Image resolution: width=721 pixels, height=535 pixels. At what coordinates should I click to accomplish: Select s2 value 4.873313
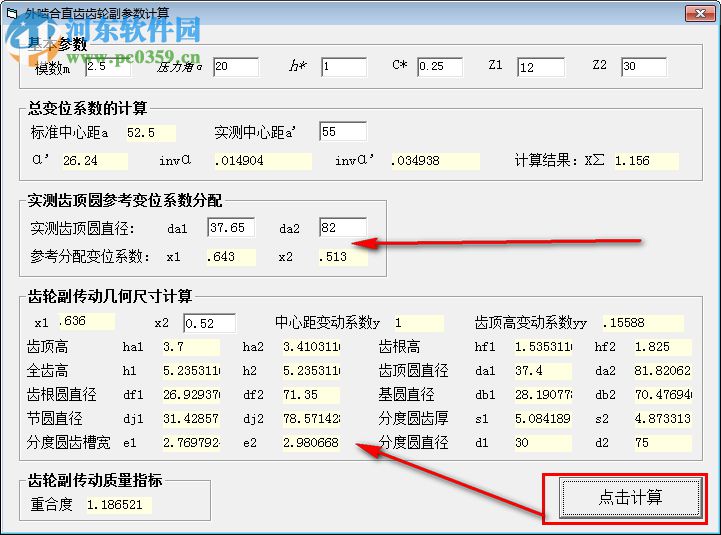(663, 419)
